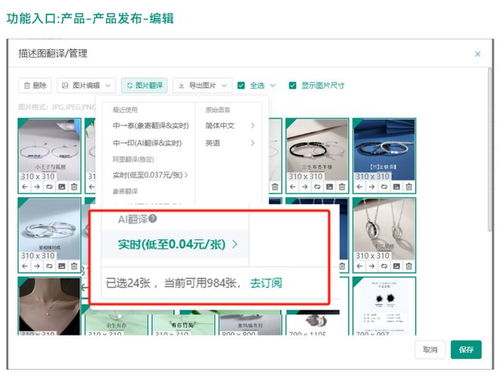Toggle the 全选 checkbox
The width and height of the screenshot is (500, 375).
pyautogui.click(x=241, y=86)
